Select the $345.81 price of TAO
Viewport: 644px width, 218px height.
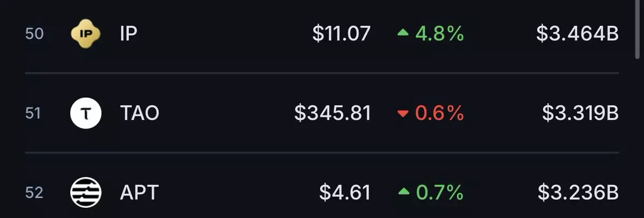point(332,113)
